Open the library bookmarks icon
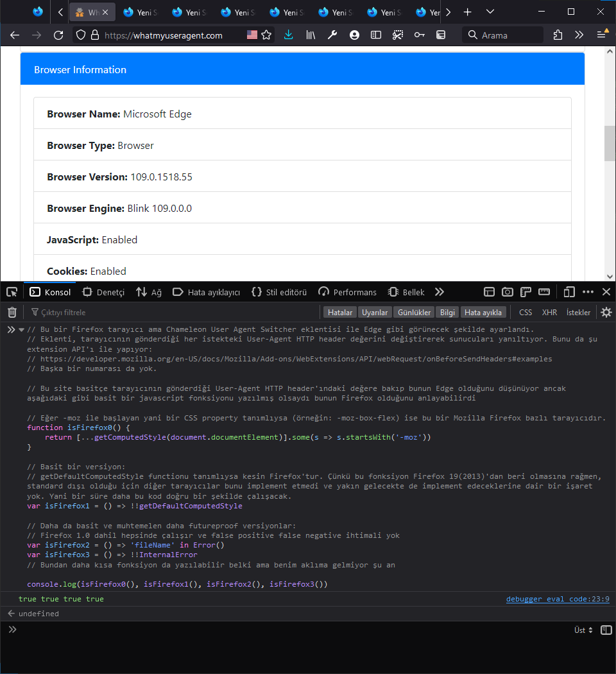Screen dimensions: 616x674 tap(311, 35)
